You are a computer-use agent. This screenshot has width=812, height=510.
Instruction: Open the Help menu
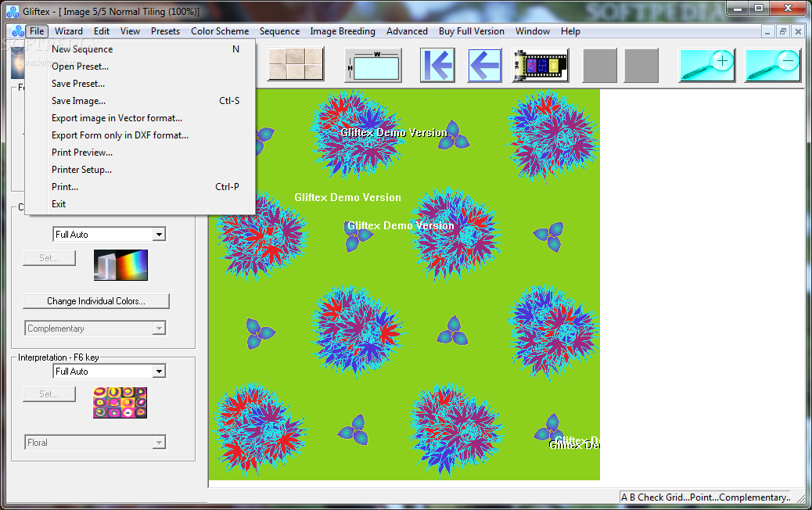tap(571, 31)
